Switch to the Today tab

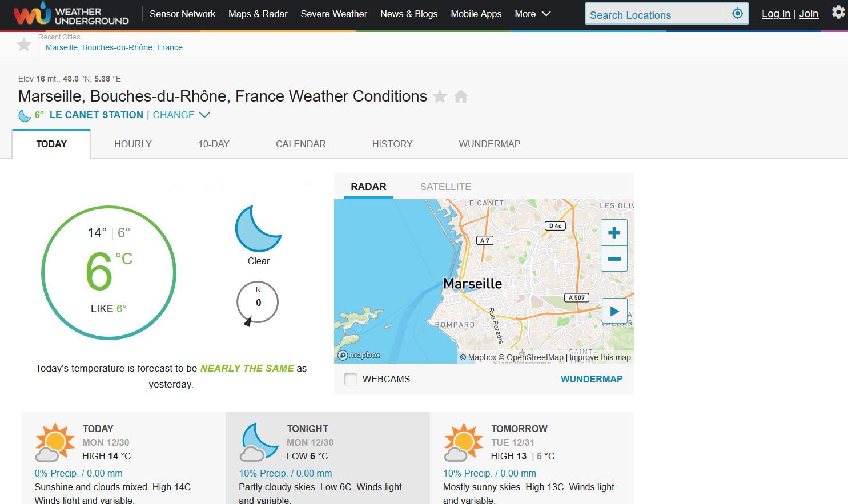tap(51, 144)
